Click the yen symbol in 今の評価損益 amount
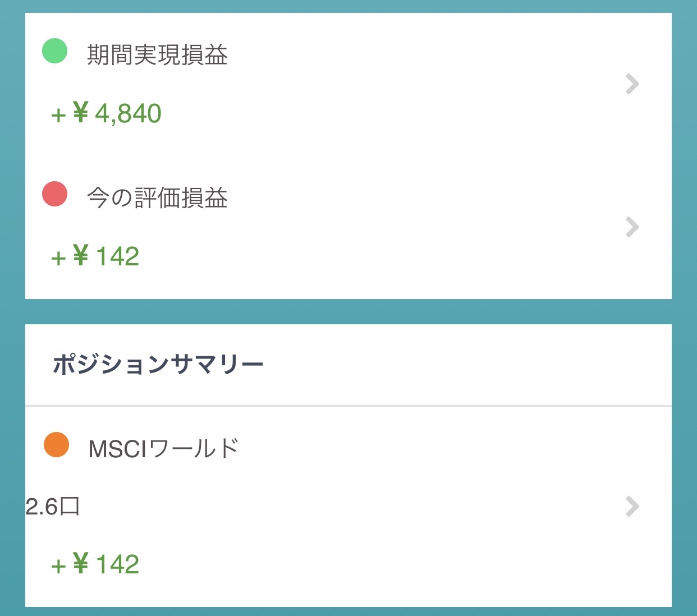The height and width of the screenshot is (616, 697). (x=81, y=256)
